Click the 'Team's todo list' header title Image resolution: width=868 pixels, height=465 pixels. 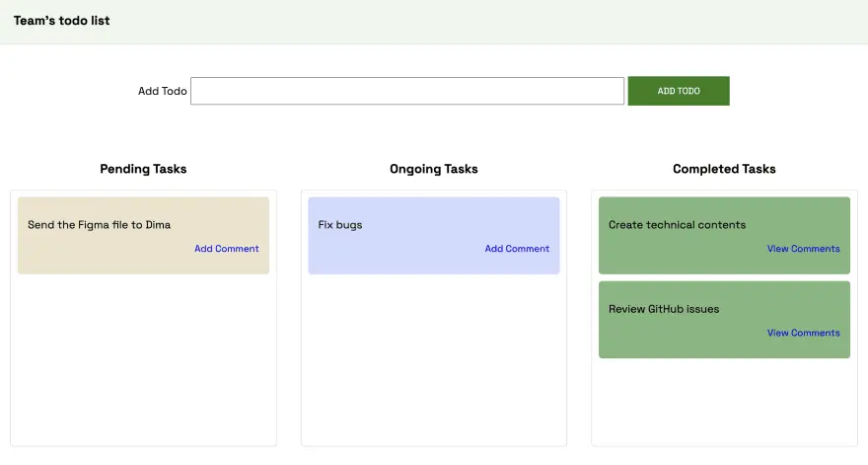[x=61, y=21]
